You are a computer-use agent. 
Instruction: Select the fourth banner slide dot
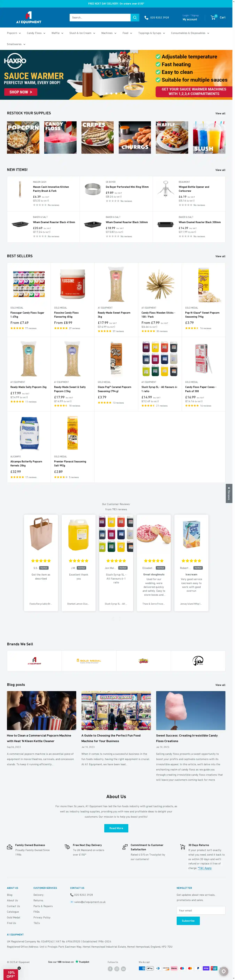(x=121, y=93)
